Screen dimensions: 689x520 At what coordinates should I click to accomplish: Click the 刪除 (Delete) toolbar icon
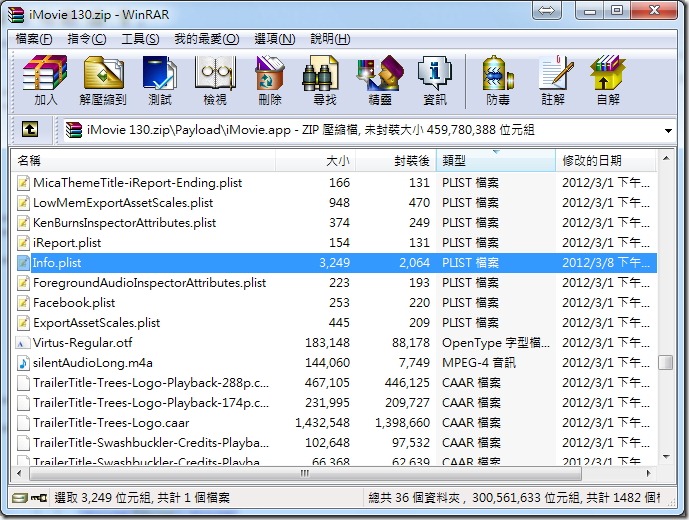[270, 80]
